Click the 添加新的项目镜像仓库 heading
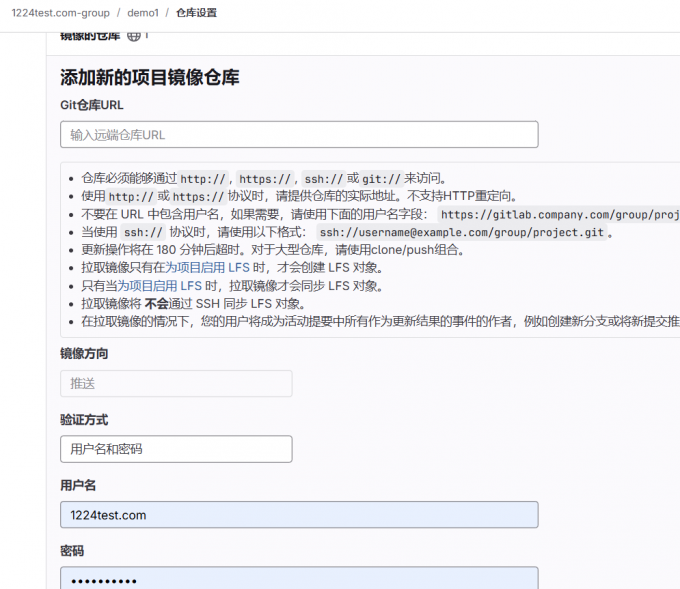Image resolution: width=680 pixels, height=589 pixels. click(150, 78)
